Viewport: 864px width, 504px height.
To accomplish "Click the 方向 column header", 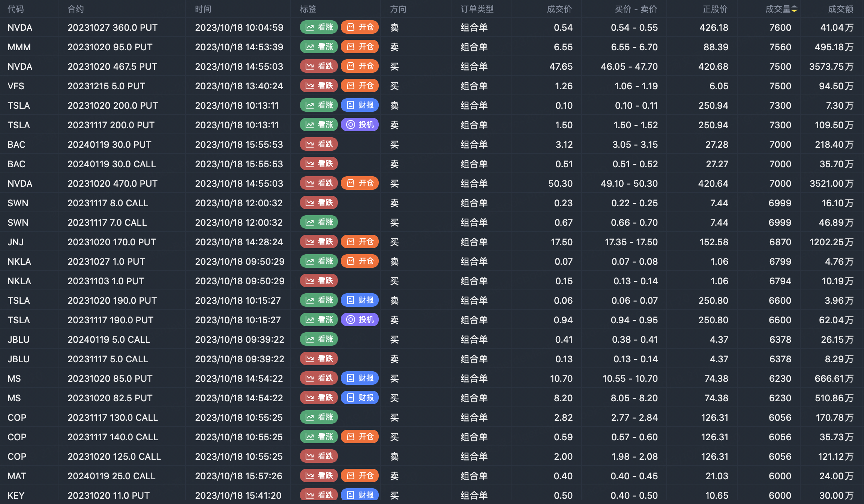I will point(398,9).
